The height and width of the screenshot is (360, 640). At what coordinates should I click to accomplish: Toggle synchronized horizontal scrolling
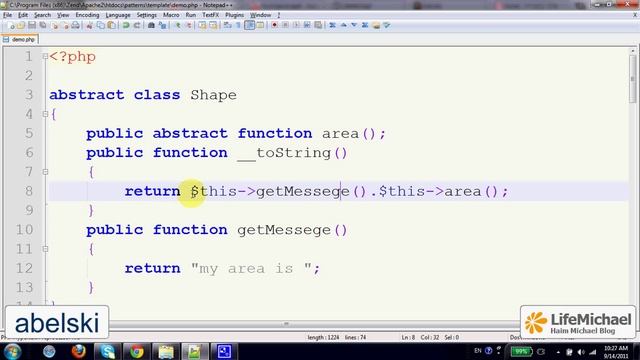coord(213,25)
